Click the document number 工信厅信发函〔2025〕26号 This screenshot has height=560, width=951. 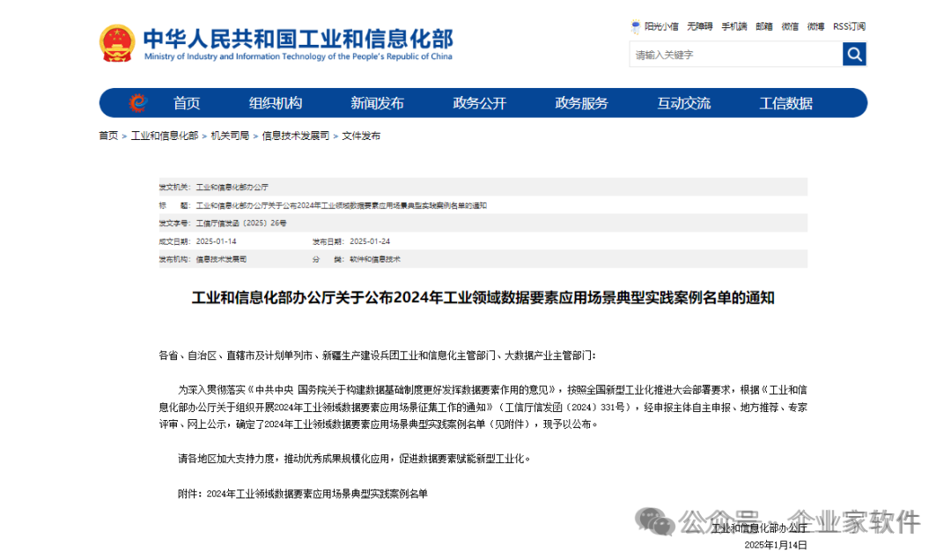tap(240, 224)
